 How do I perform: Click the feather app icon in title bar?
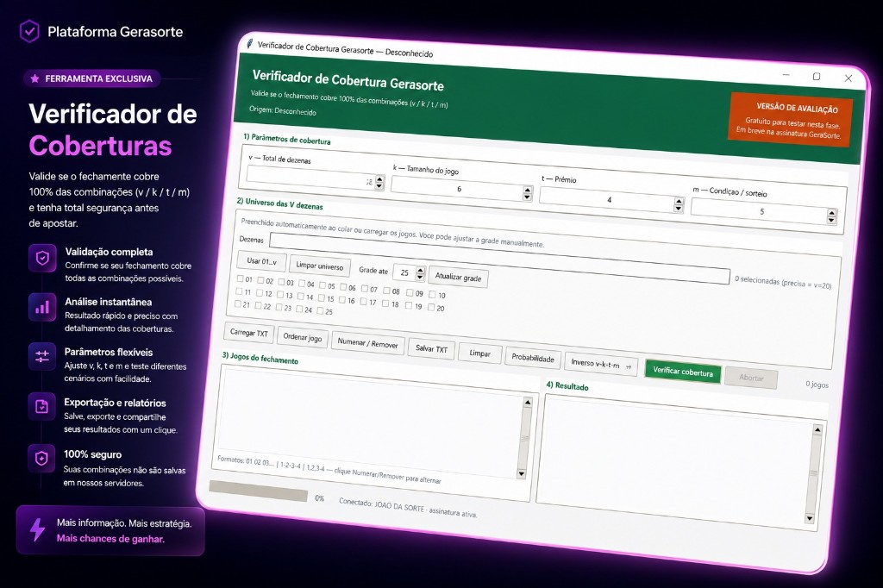pyautogui.click(x=248, y=43)
